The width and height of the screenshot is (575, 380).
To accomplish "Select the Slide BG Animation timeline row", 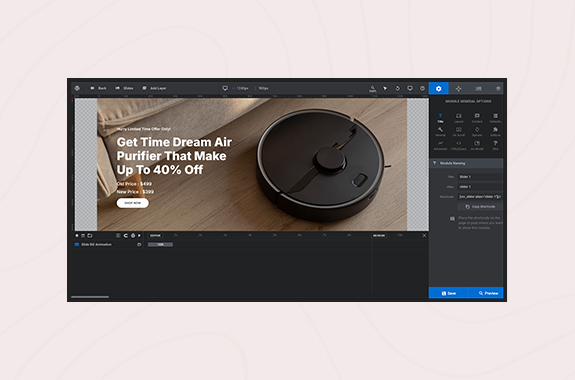I will [108, 244].
